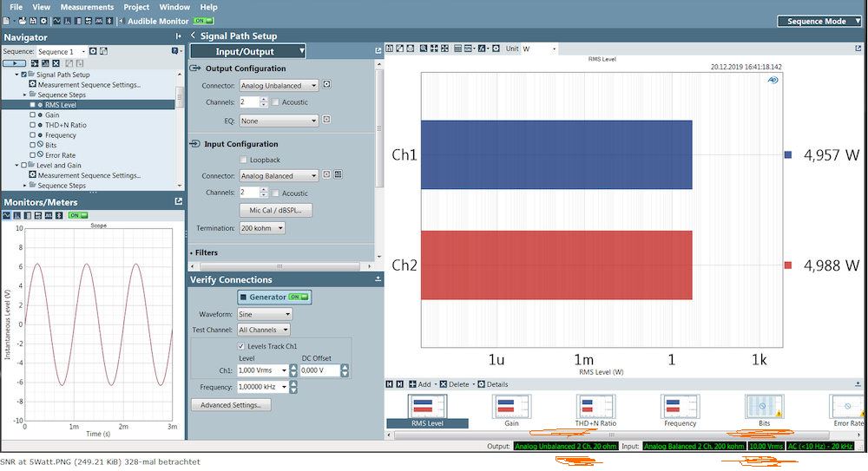Open the Measurements menu
This screenshot has width=868, height=471.
point(86,7)
